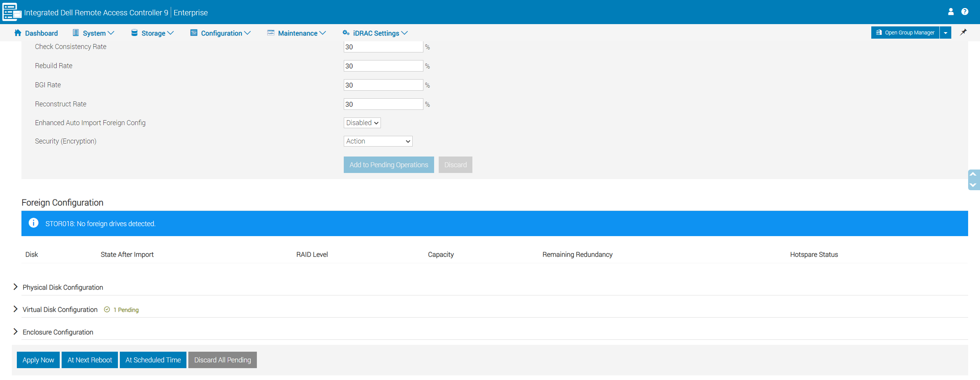Open the help question mark icon

coord(965,12)
